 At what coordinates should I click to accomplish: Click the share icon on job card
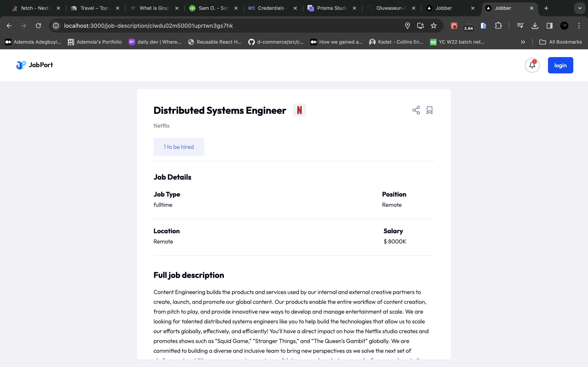(x=416, y=110)
